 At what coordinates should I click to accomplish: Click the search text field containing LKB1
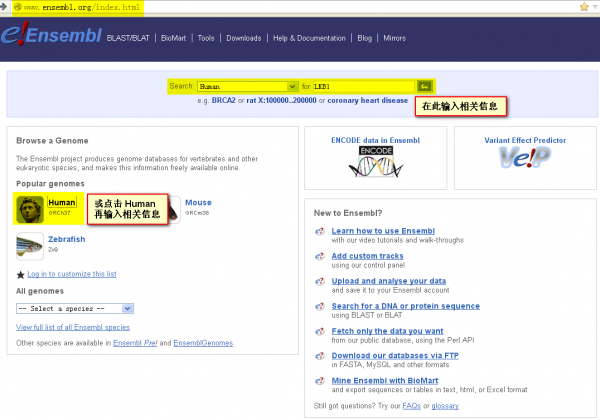pos(364,86)
